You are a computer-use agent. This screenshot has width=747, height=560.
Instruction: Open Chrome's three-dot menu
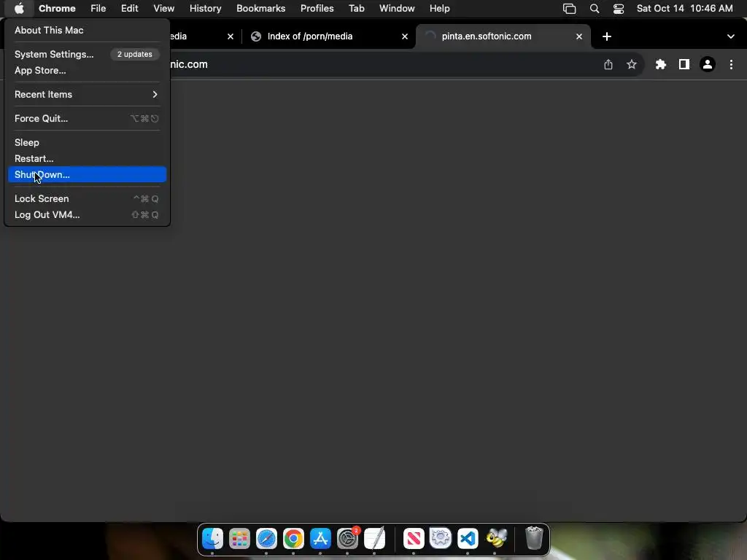pyautogui.click(x=731, y=64)
